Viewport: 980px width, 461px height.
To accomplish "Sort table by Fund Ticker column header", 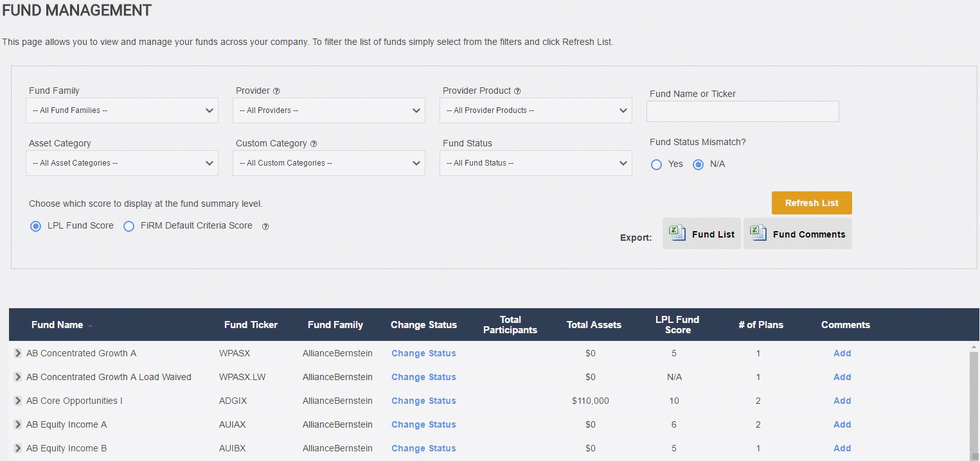I will point(251,325).
